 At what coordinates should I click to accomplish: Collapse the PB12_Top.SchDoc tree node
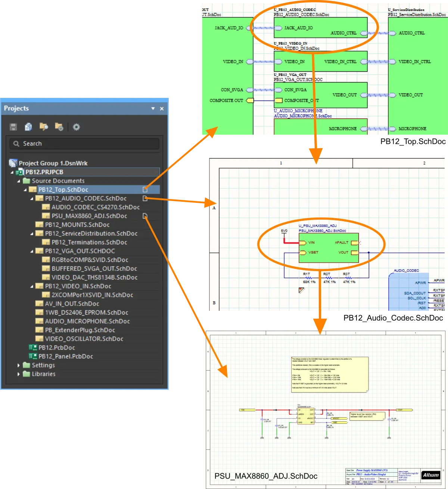pyautogui.click(x=25, y=190)
